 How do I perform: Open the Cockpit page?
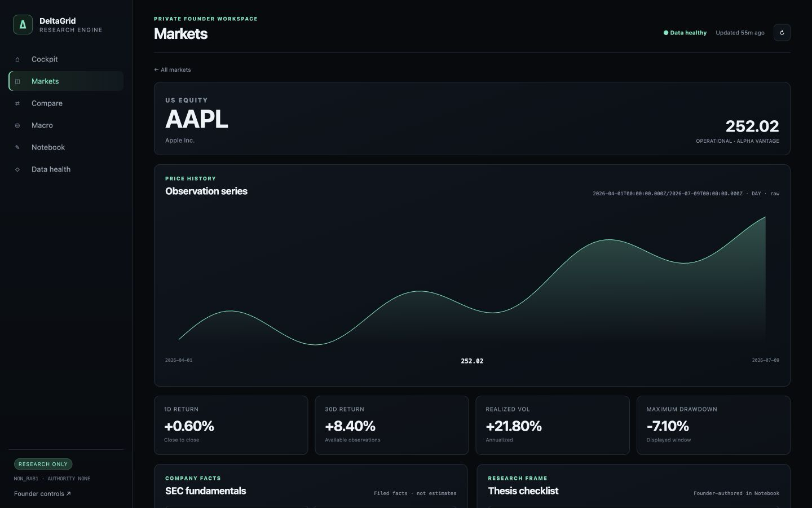(66, 59)
